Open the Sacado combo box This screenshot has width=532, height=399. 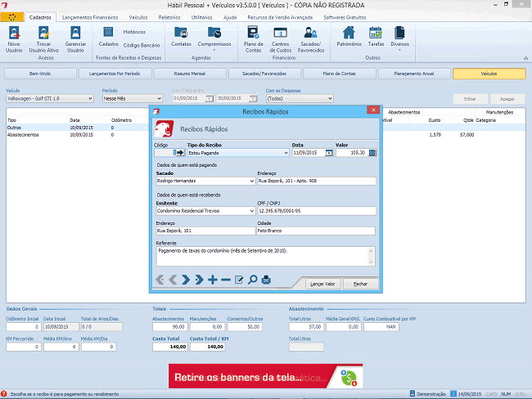tap(250, 181)
